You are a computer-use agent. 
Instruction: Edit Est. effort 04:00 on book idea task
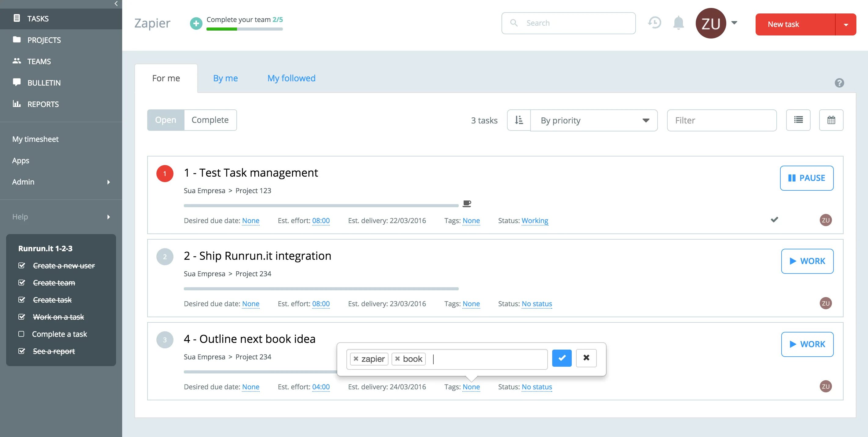click(x=321, y=387)
